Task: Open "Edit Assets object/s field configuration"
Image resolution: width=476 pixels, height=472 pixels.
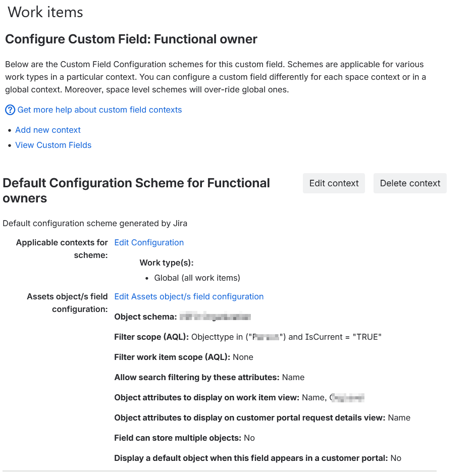Action: (x=189, y=296)
